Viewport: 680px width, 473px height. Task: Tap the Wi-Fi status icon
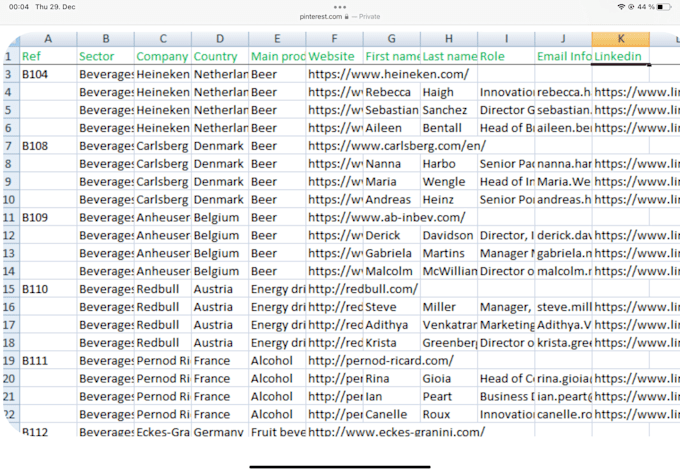pyautogui.click(x=620, y=7)
